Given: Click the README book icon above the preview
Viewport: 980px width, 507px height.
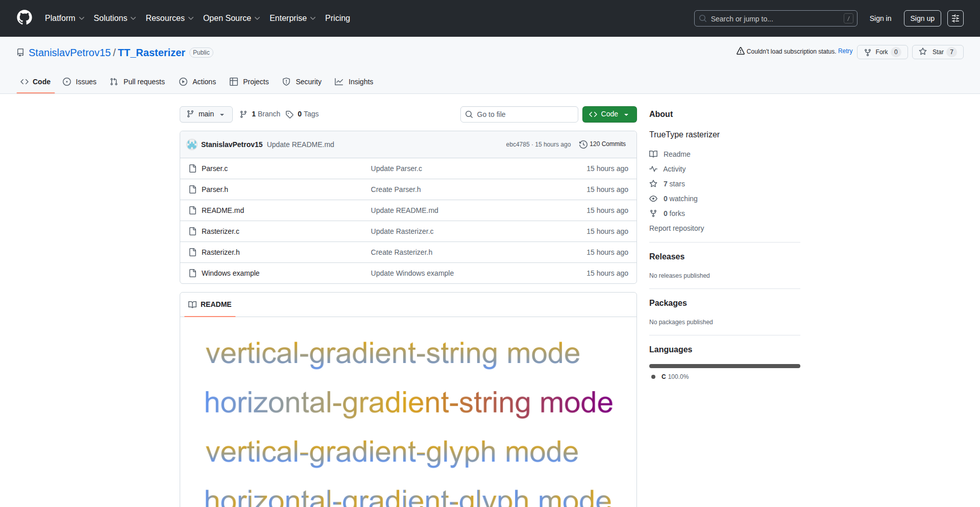Looking at the screenshot, I should point(193,304).
